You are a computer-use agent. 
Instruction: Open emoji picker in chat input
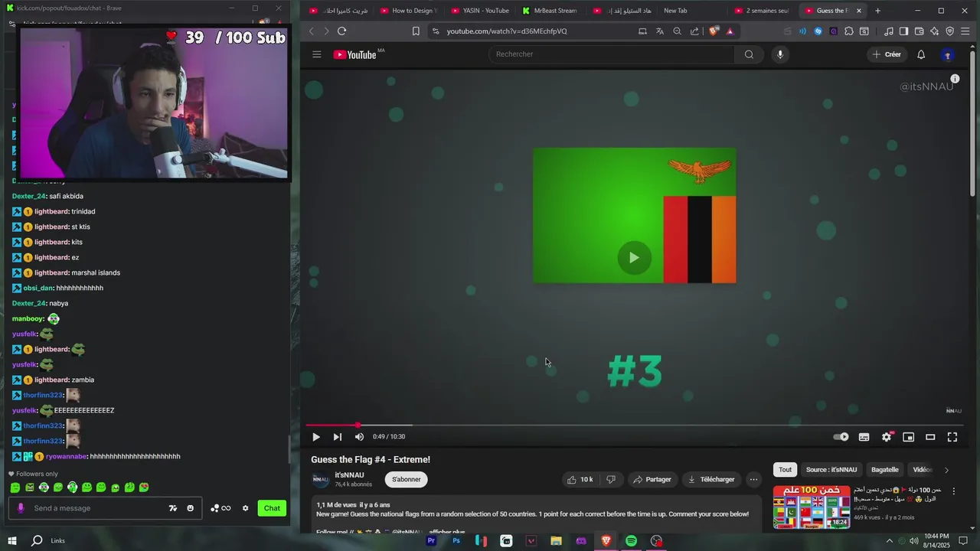[x=190, y=508]
